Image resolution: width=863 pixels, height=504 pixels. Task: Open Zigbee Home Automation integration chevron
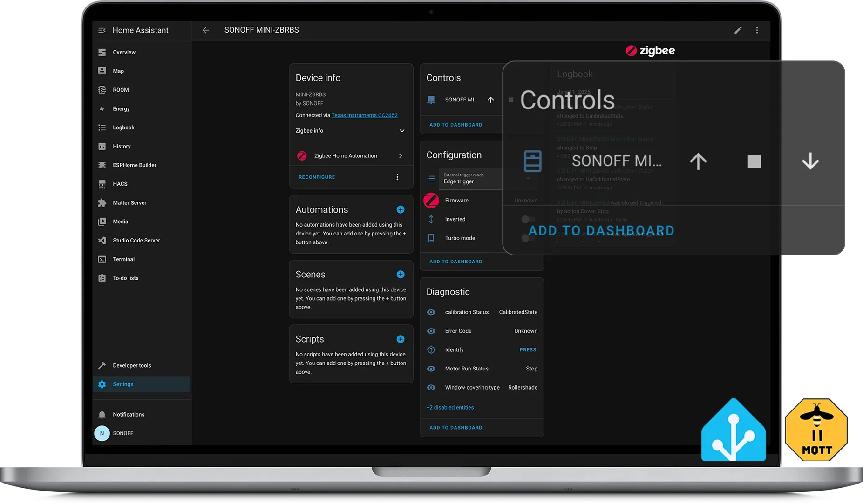[x=400, y=156]
